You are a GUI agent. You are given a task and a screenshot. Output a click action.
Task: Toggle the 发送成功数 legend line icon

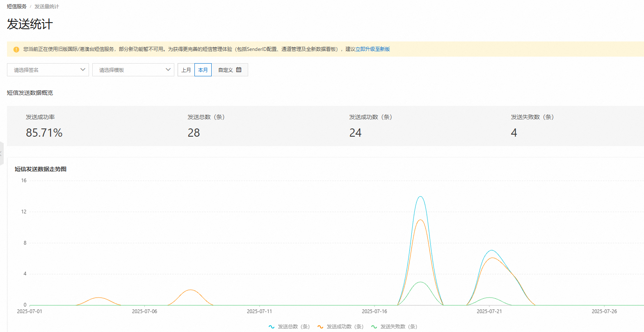click(320, 327)
